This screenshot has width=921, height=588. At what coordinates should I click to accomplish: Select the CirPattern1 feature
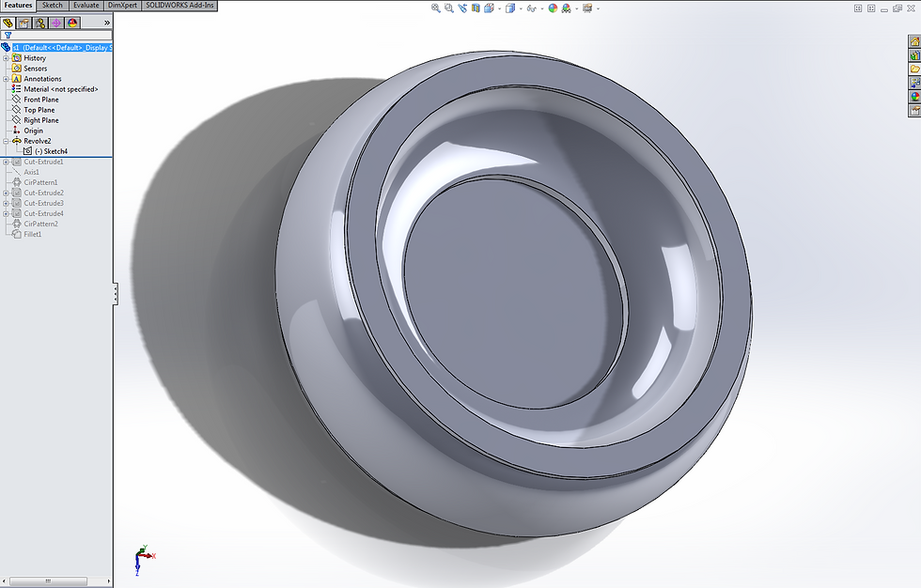pyautogui.click(x=40, y=182)
